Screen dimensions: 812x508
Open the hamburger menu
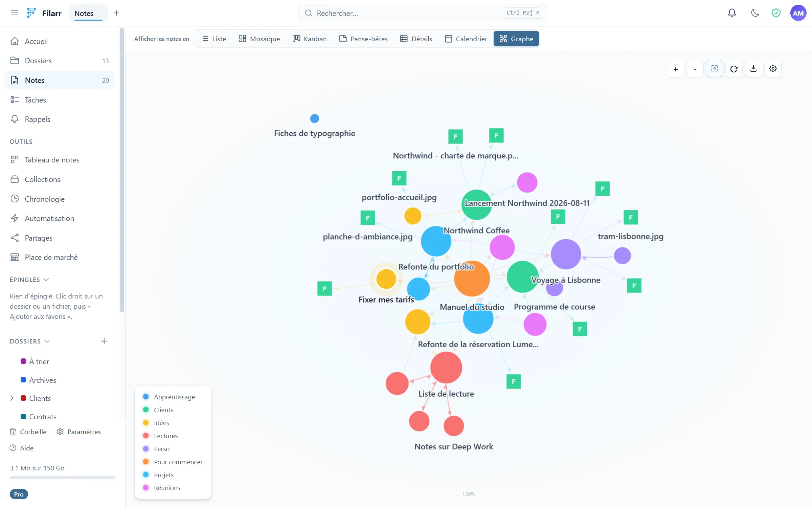coord(14,13)
